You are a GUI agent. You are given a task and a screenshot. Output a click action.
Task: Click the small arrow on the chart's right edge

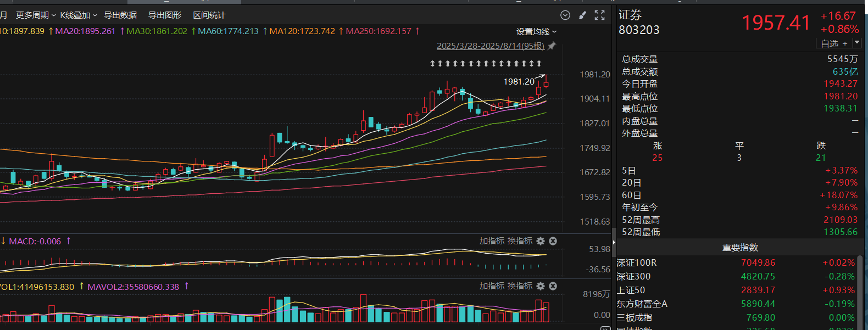(614, 242)
